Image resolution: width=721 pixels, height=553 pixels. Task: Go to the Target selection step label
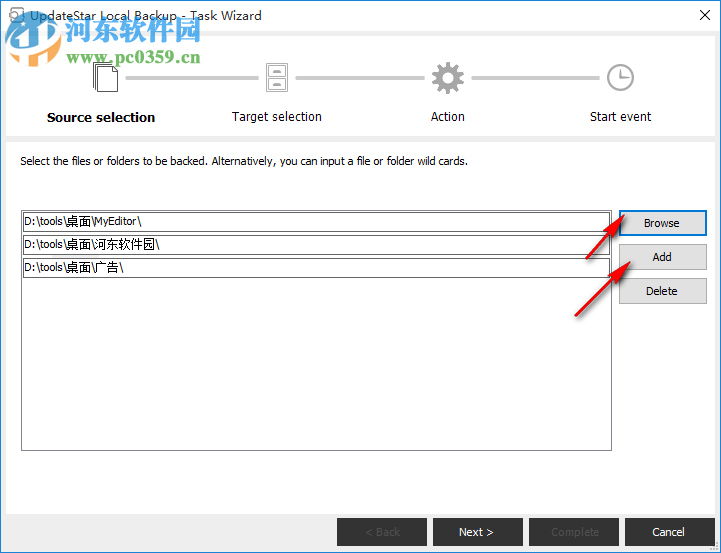point(276,117)
